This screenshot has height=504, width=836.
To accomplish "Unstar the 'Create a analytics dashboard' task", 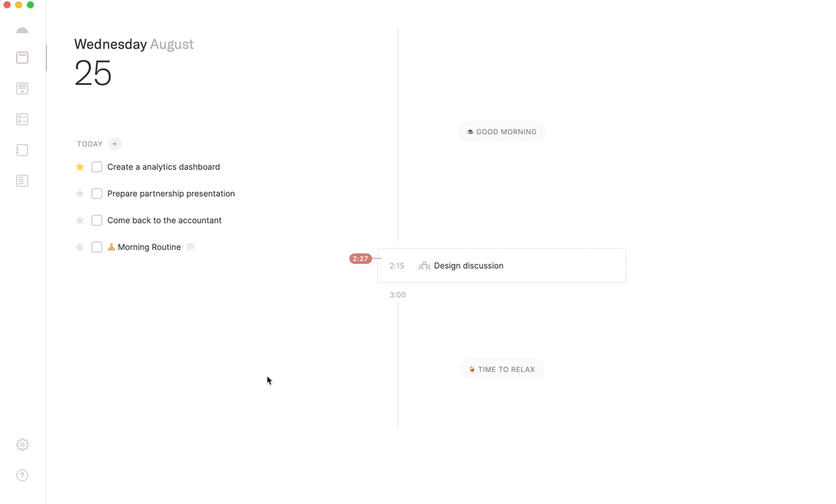I will [80, 167].
